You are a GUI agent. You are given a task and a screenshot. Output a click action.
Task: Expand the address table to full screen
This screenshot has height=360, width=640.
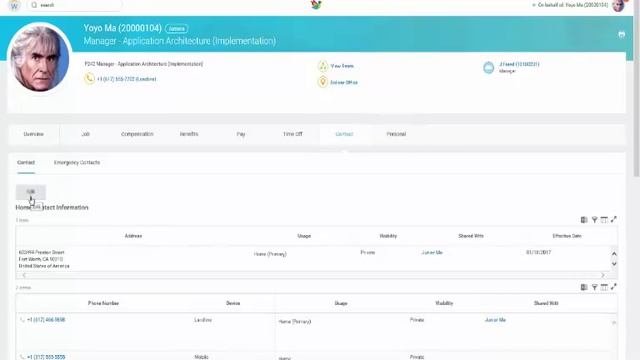click(x=613, y=220)
